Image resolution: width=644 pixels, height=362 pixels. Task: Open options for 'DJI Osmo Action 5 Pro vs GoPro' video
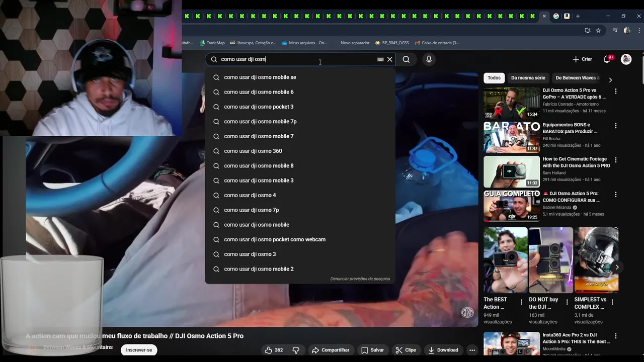[x=615, y=92]
